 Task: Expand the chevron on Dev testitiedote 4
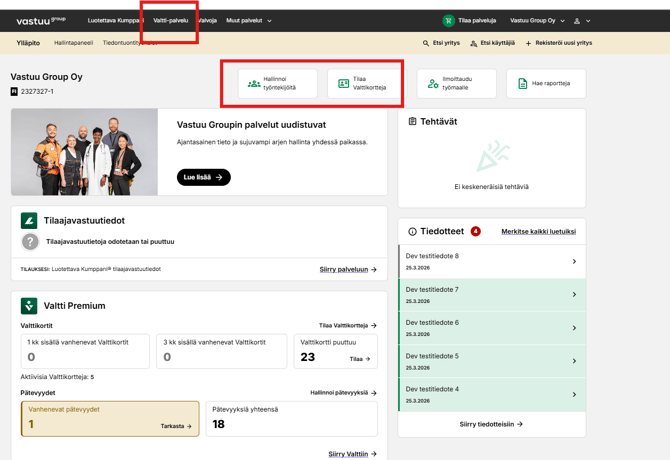574,395
